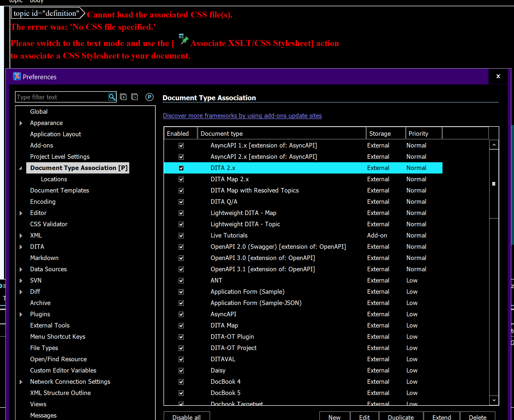Sort by the Document type column
Image resolution: width=514 pixels, height=420 pixels.
(x=282, y=133)
